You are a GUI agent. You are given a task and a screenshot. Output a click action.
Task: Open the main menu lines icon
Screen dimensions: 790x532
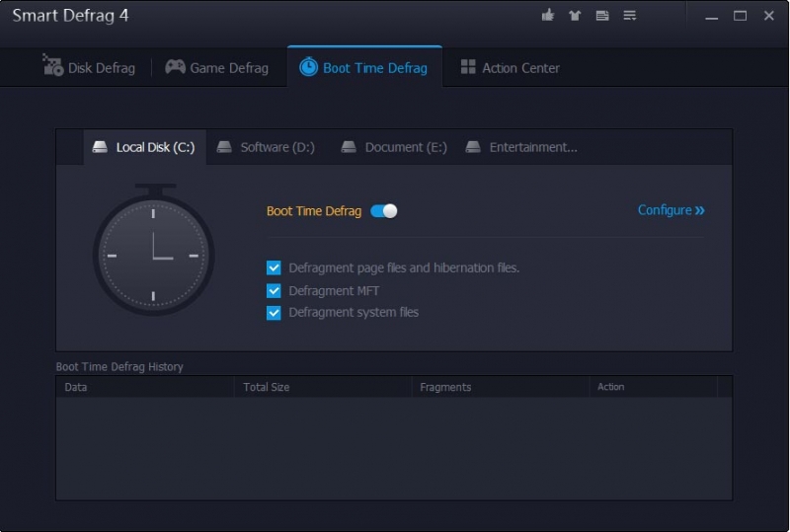pyautogui.click(x=630, y=16)
